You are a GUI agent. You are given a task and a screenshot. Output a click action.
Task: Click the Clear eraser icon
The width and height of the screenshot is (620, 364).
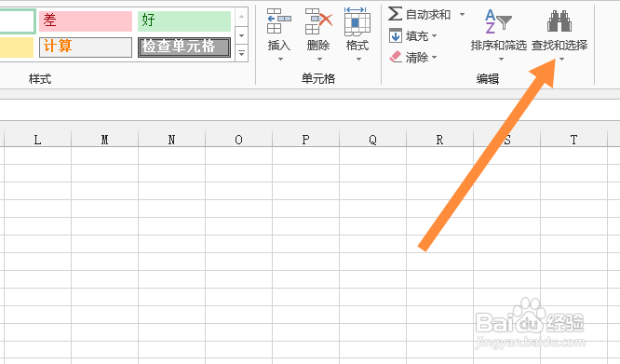tap(396, 57)
